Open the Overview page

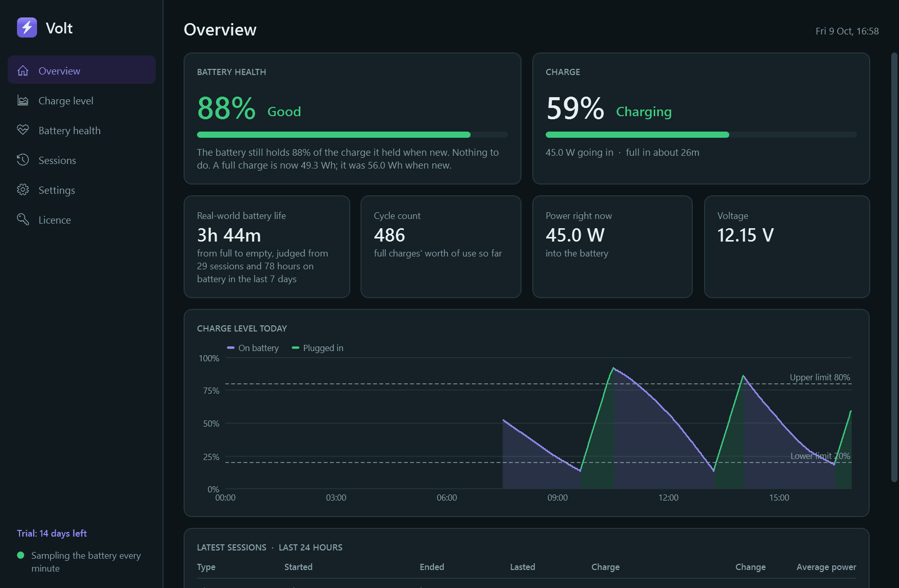pos(82,70)
